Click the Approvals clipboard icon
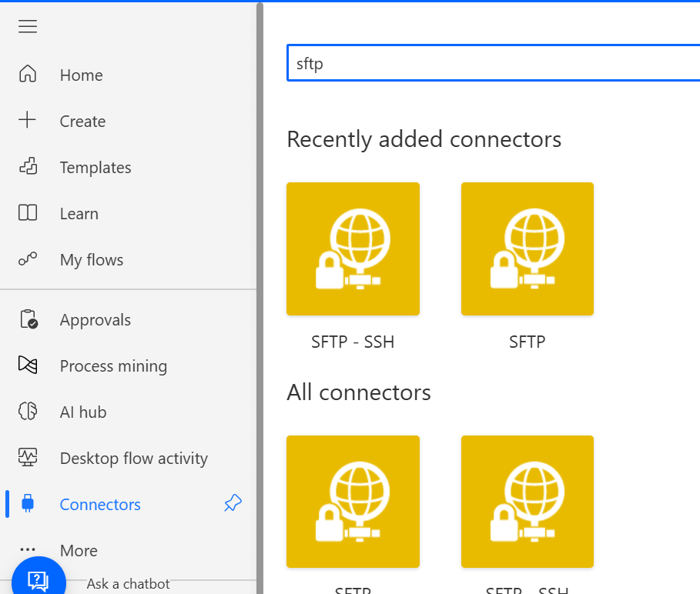The width and height of the screenshot is (700, 594). [29, 319]
